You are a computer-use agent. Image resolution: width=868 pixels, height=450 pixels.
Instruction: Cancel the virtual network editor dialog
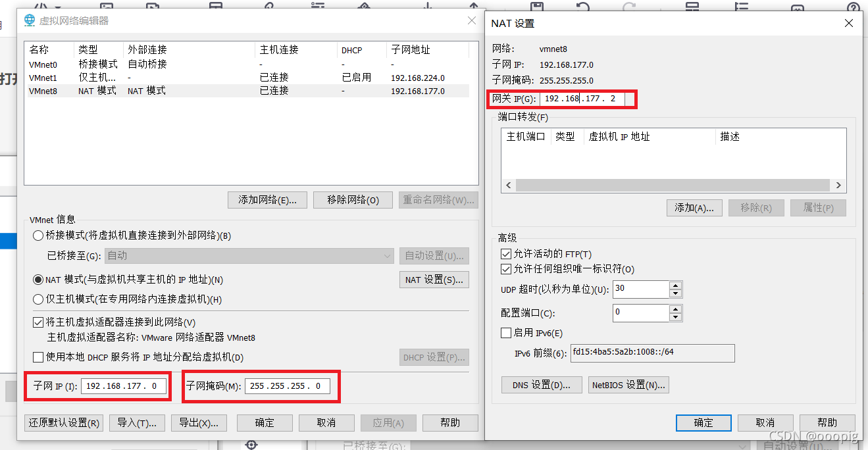[x=326, y=422]
